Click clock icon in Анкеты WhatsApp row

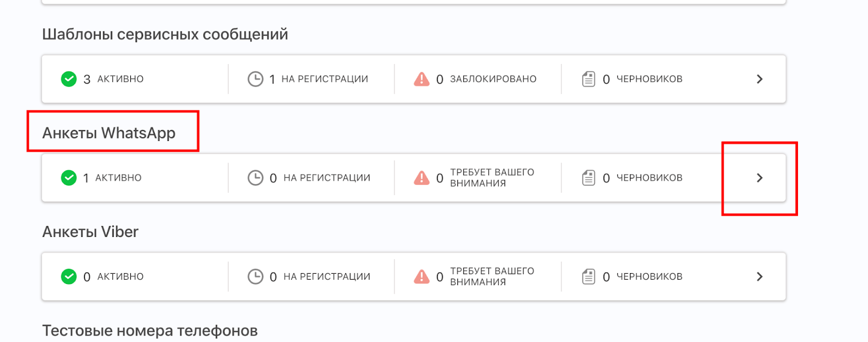256,178
